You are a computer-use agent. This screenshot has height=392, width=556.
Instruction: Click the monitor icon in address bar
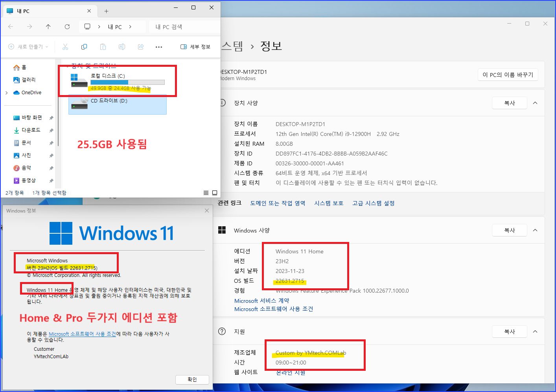pos(87,27)
